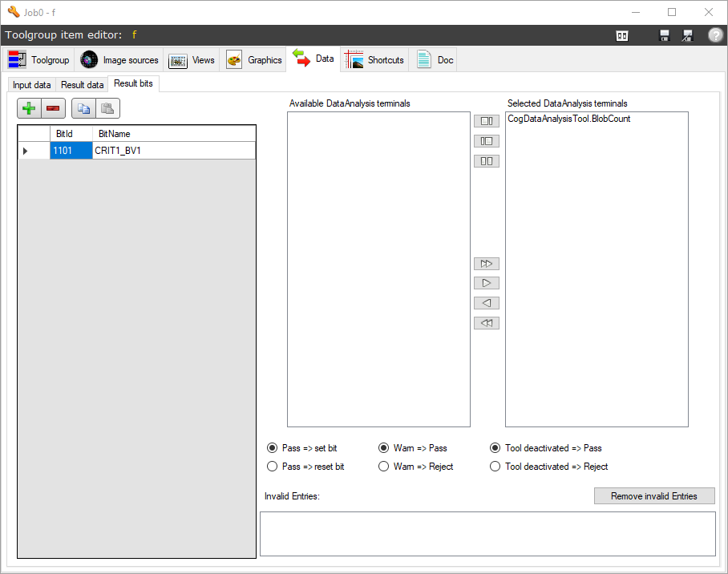Image resolution: width=728 pixels, height=574 pixels.
Task: Select Tool deactivated => Reject option
Action: [548, 467]
